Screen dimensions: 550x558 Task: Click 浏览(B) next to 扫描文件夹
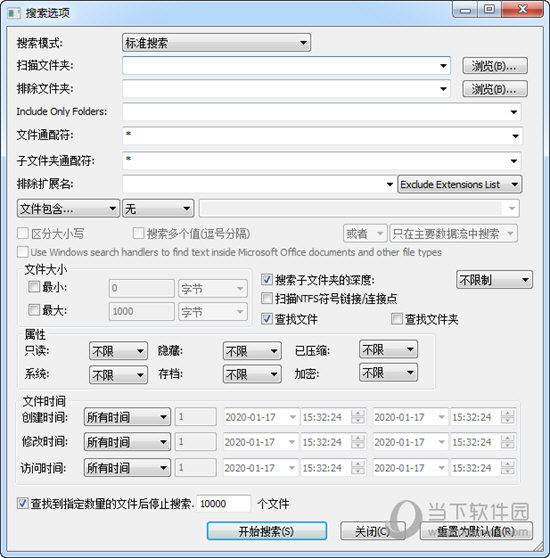pyautogui.click(x=495, y=66)
